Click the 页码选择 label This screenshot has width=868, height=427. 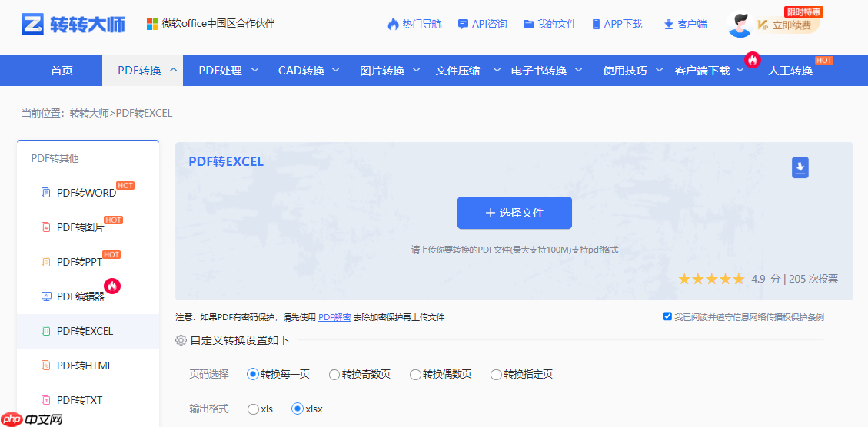click(208, 375)
